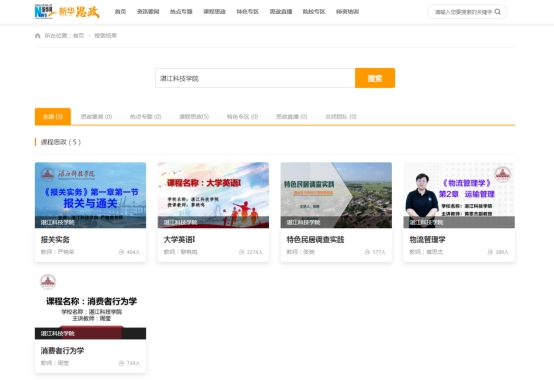554x380 pixels.
Task: Click the school emblem on 消费者行为学 thumbnail
Action: click(48, 282)
